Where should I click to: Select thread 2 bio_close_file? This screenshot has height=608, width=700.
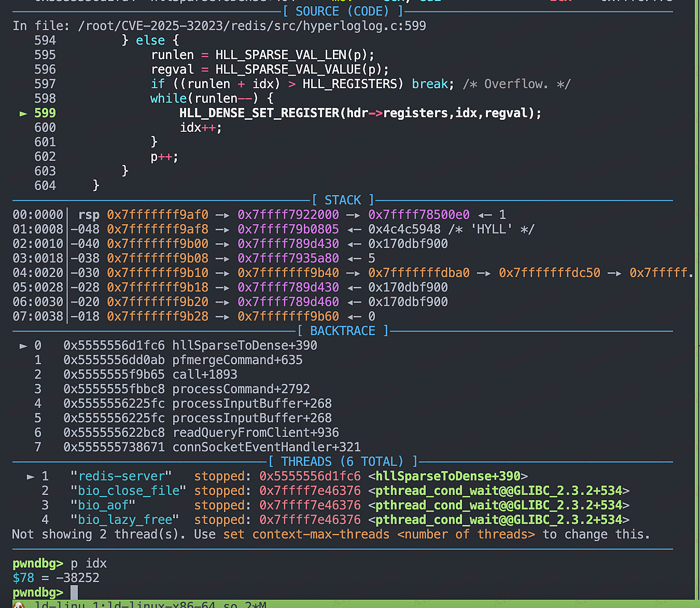129,490
